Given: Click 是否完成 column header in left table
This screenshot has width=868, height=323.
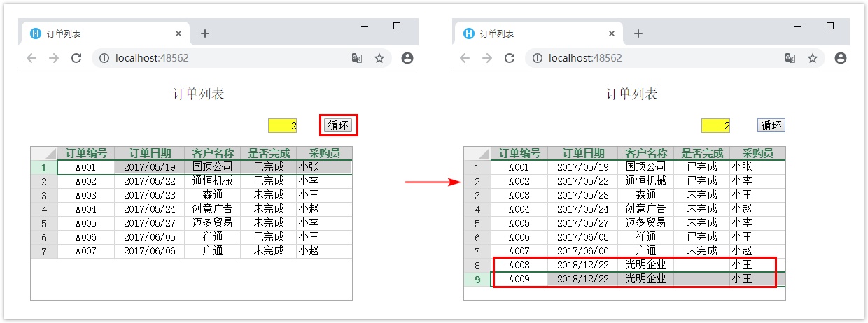Looking at the screenshot, I should click(268, 153).
